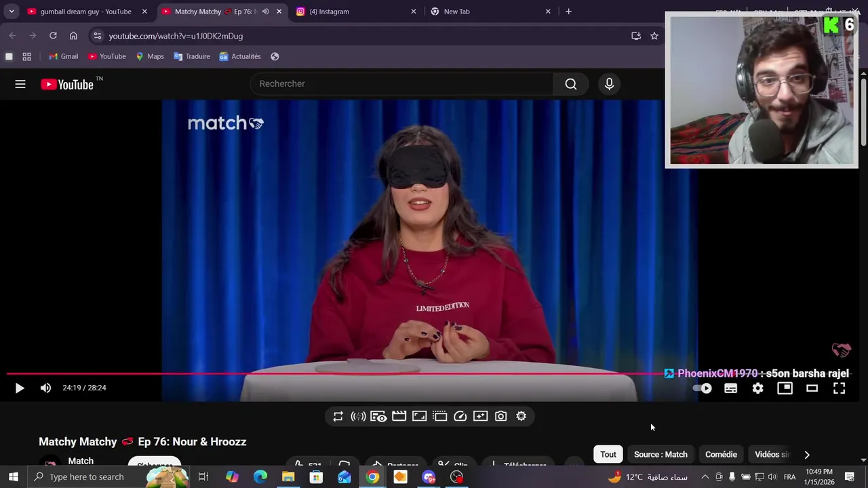Open the Windows Start menu
Viewport: 868px width, 488px height.
pyautogui.click(x=14, y=477)
